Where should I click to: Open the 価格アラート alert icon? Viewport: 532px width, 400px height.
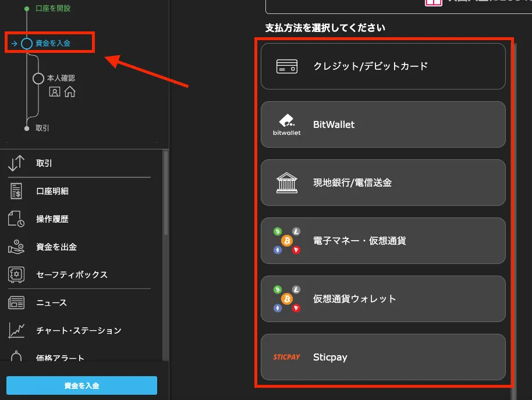(x=17, y=358)
